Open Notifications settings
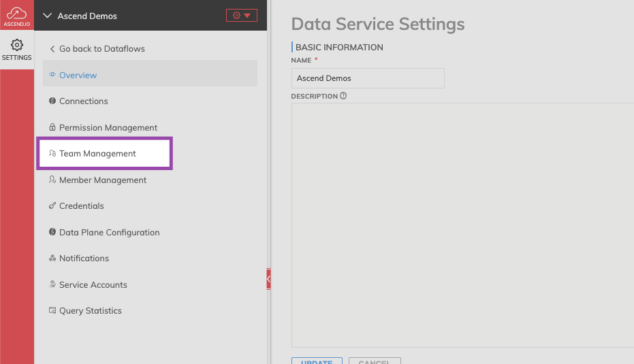The image size is (634, 364). [84, 258]
